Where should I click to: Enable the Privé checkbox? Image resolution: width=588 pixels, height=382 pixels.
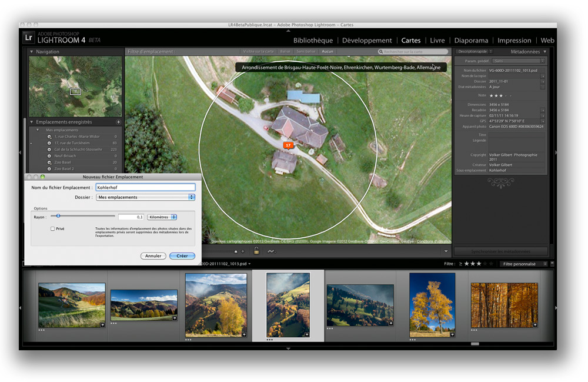[x=52, y=228]
